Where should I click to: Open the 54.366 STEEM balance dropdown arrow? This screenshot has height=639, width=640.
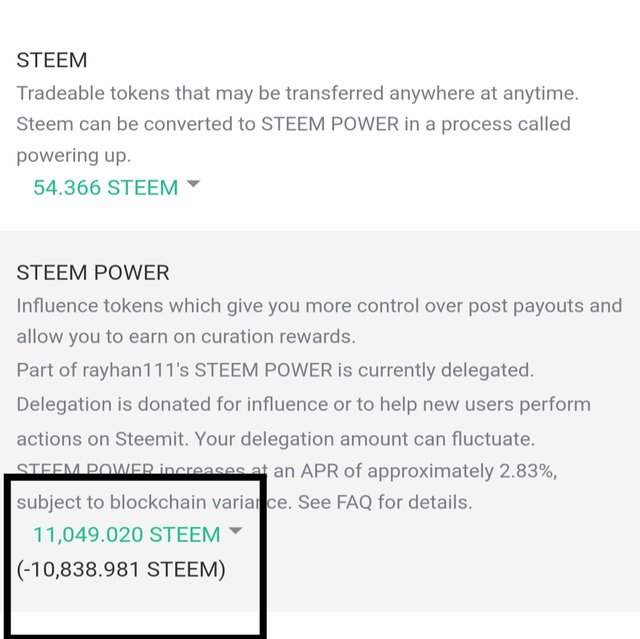click(x=194, y=185)
